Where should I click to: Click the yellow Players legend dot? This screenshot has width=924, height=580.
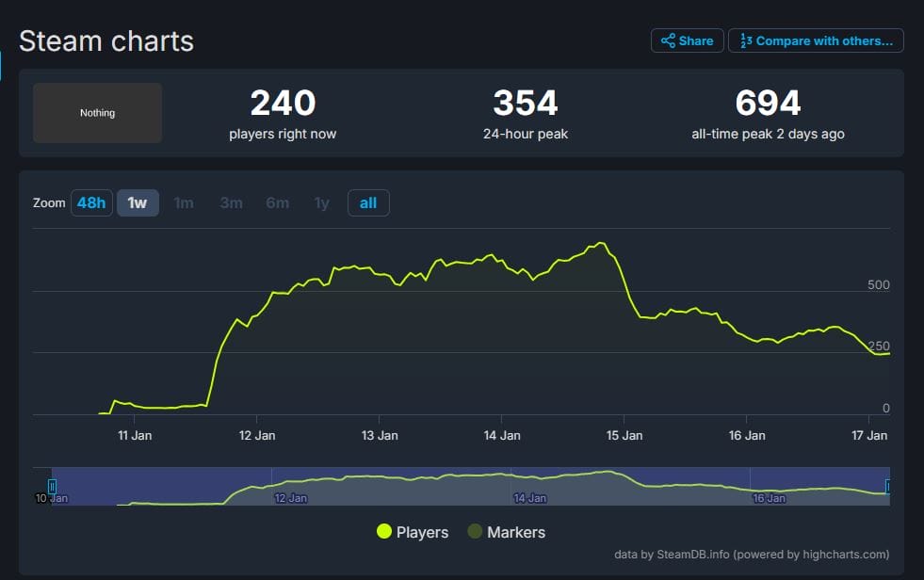coord(384,531)
